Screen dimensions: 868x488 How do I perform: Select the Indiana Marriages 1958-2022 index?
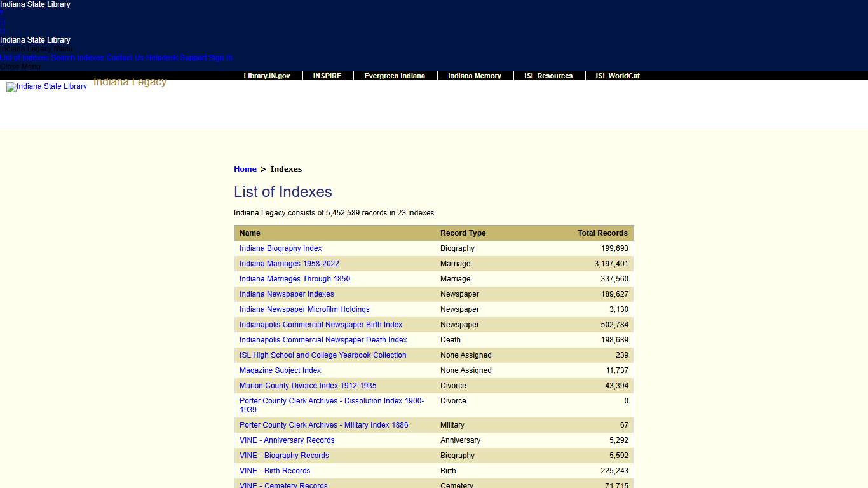click(x=289, y=264)
